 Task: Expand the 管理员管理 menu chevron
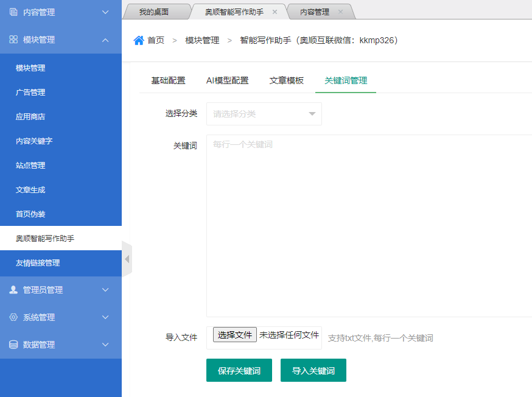coord(105,290)
